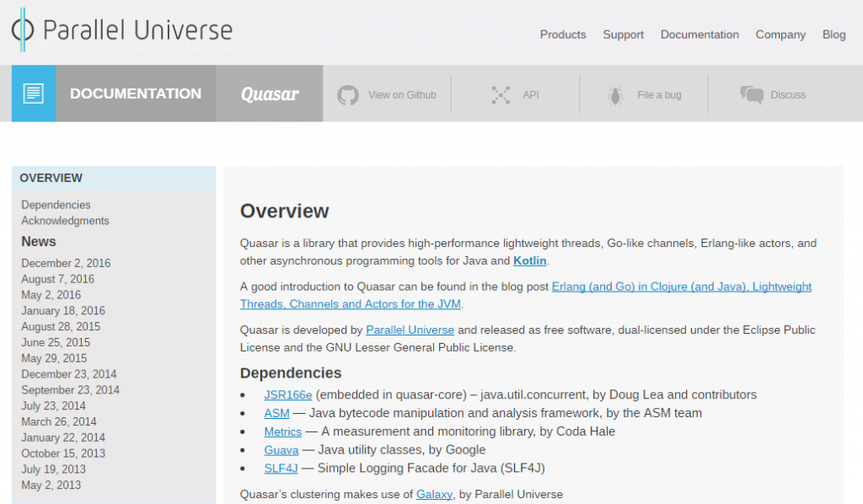863x504 pixels.
Task: Click the blue documentation page icon
Action: [34, 94]
